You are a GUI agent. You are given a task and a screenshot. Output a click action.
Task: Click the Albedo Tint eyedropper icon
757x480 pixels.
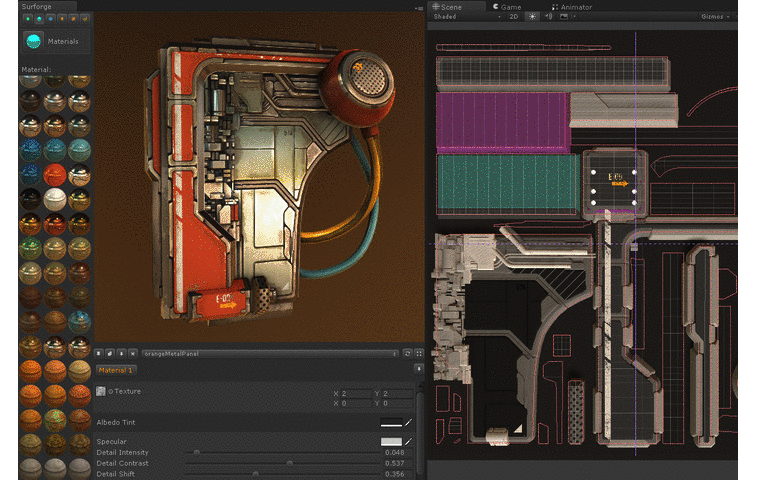pyautogui.click(x=408, y=423)
